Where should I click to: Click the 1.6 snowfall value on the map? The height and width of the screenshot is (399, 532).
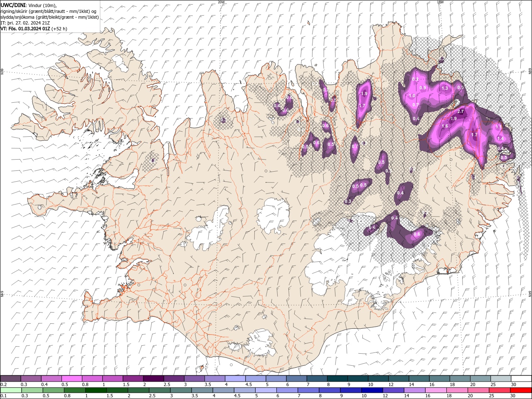(x=445, y=126)
